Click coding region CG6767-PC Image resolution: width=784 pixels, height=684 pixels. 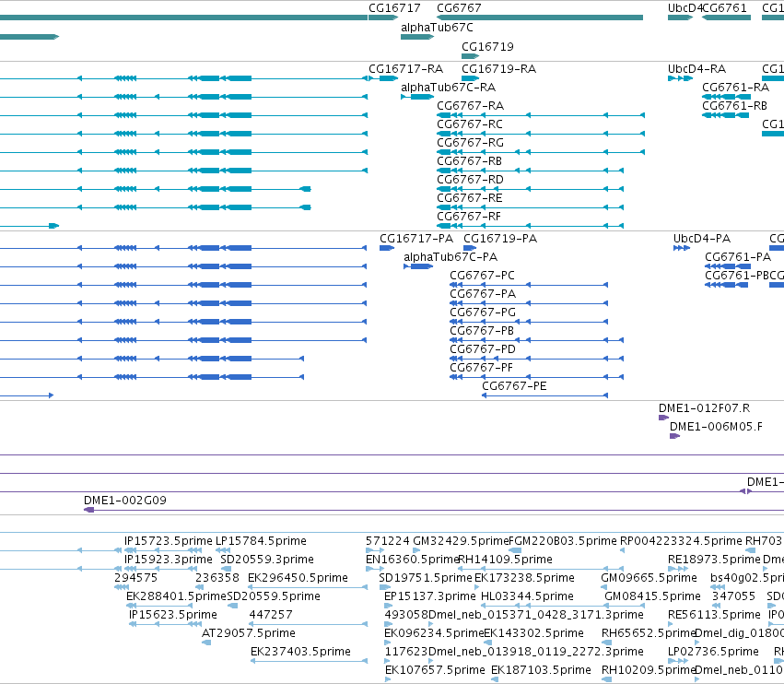coord(482,276)
